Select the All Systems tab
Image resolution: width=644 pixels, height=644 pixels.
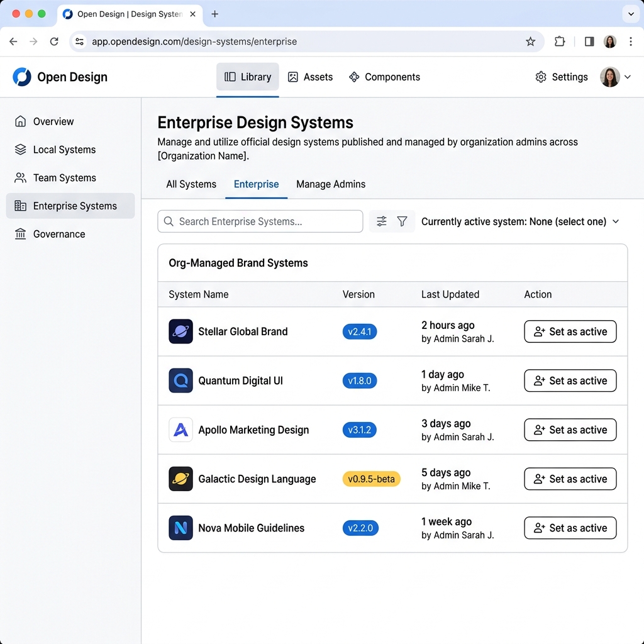click(x=191, y=184)
